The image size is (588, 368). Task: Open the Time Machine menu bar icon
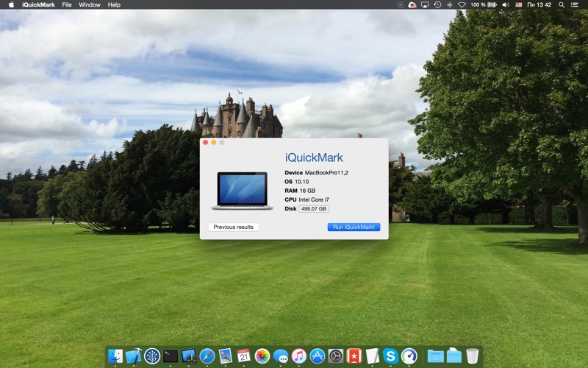[437, 4]
